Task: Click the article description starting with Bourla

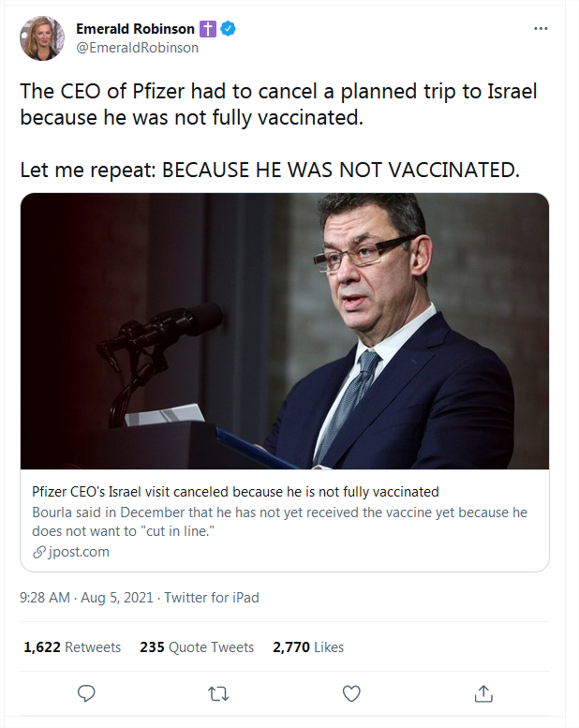Action: pyautogui.click(x=279, y=522)
